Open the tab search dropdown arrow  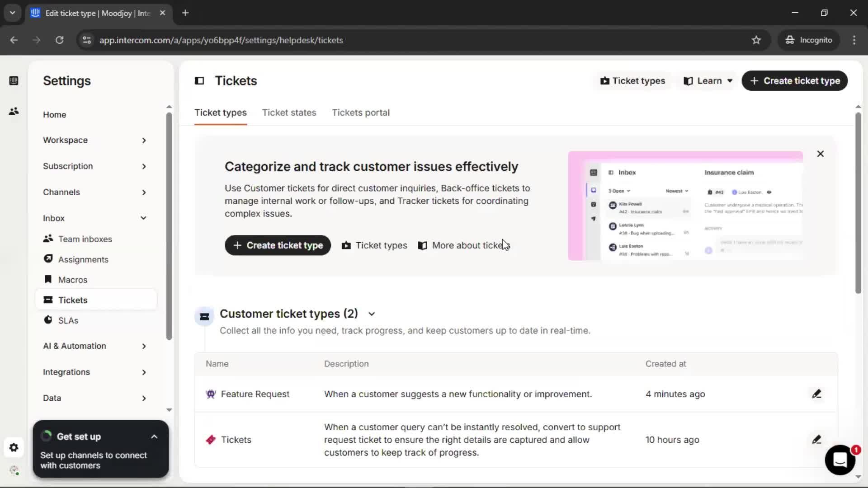[x=12, y=13]
